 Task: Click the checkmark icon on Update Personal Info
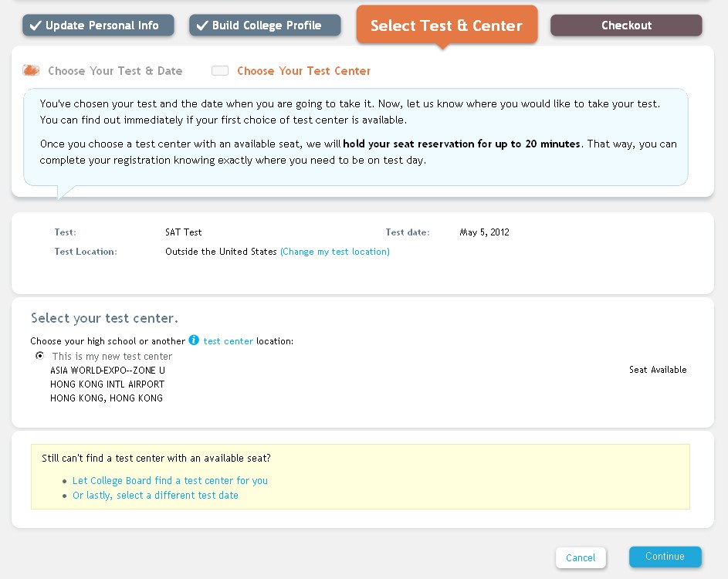click(35, 25)
